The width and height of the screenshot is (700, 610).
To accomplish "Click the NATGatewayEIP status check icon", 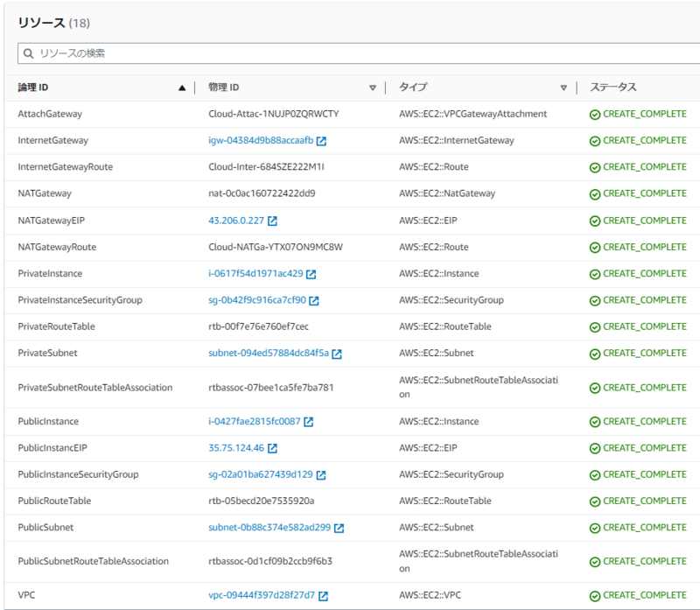I will point(595,221).
